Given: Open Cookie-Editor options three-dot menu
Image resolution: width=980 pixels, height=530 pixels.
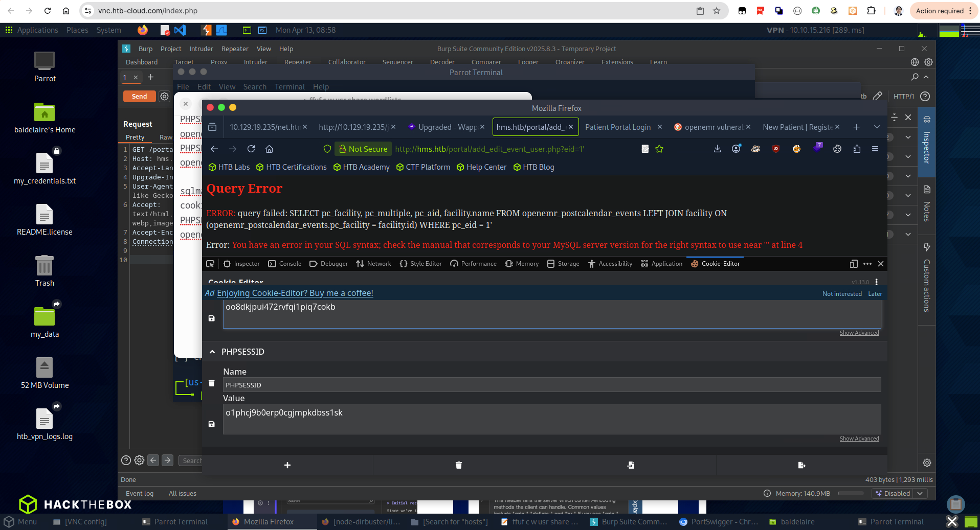Looking at the screenshot, I should coord(877,282).
